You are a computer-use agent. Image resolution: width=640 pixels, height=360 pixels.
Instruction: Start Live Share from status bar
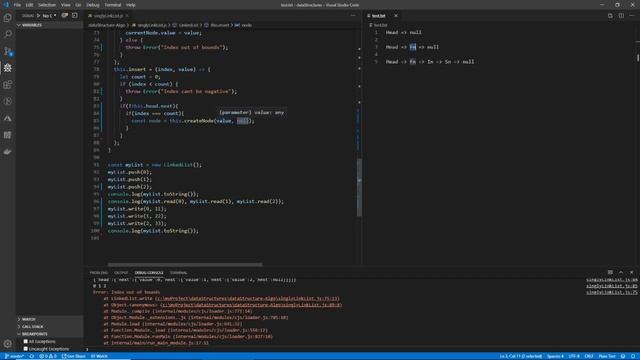point(73,356)
